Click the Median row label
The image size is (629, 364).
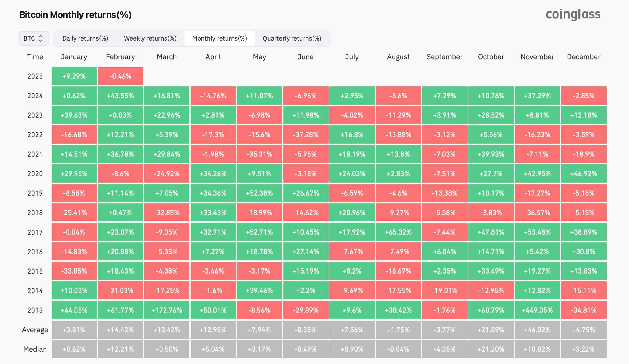[x=35, y=349]
